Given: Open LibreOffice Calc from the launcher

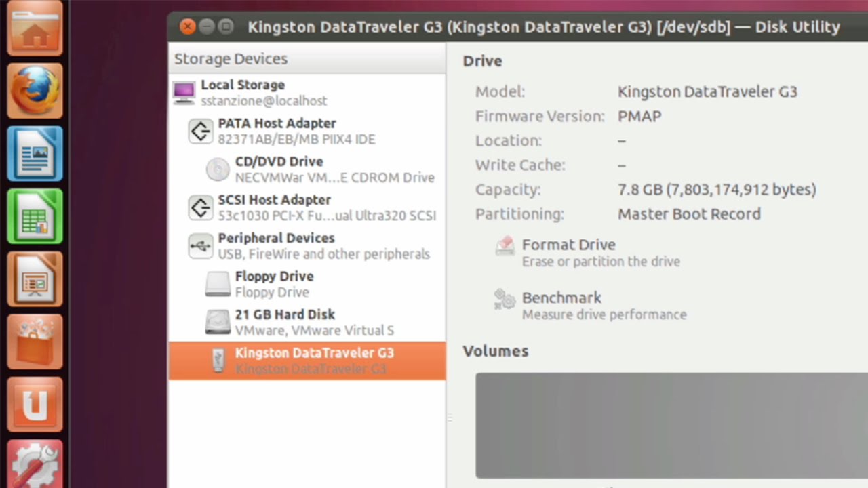Looking at the screenshot, I should [x=35, y=216].
